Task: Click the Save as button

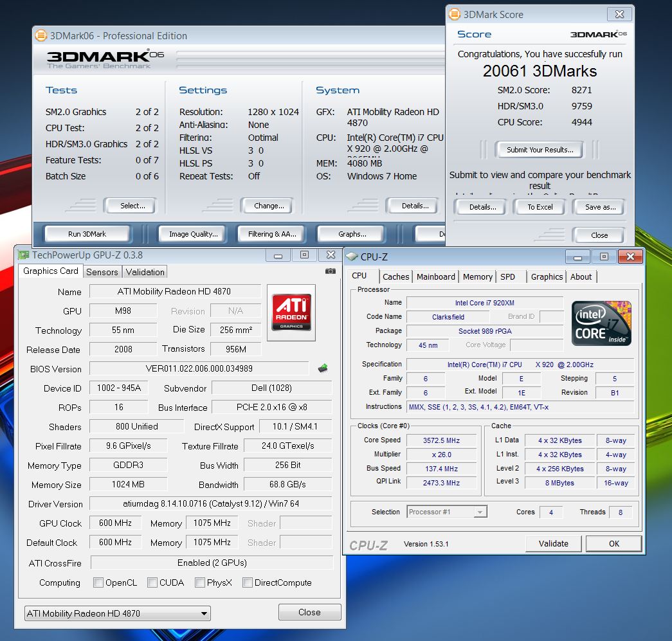Action: [600, 207]
